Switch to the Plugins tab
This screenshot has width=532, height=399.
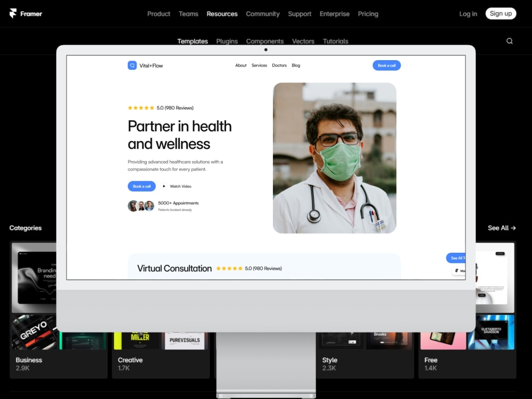(x=227, y=41)
